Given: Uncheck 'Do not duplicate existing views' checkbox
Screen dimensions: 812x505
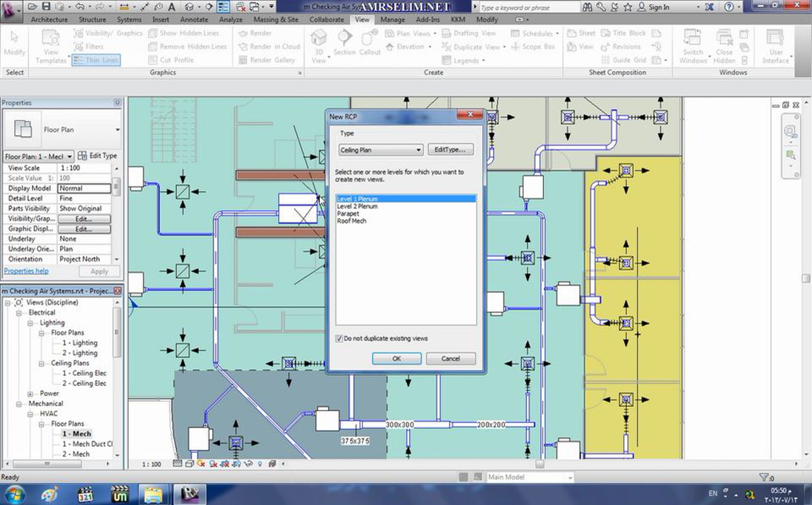Looking at the screenshot, I should point(339,339).
